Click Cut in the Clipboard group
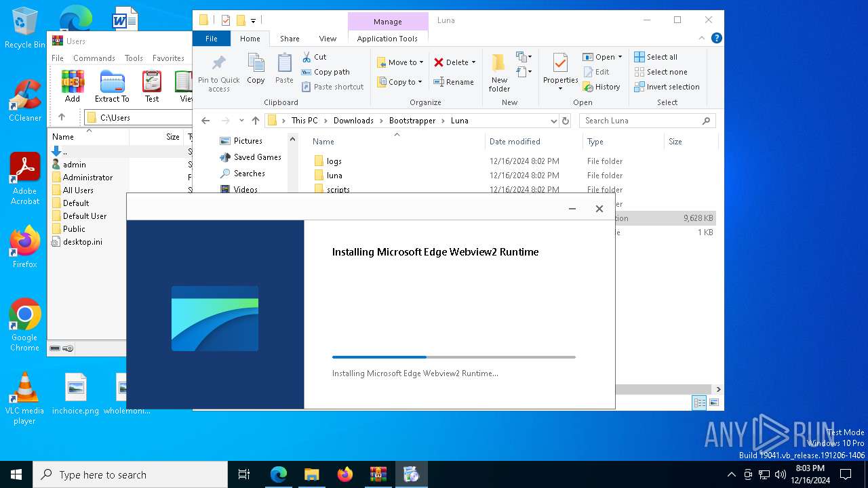Image resolution: width=868 pixels, height=488 pixels. click(314, 57)
